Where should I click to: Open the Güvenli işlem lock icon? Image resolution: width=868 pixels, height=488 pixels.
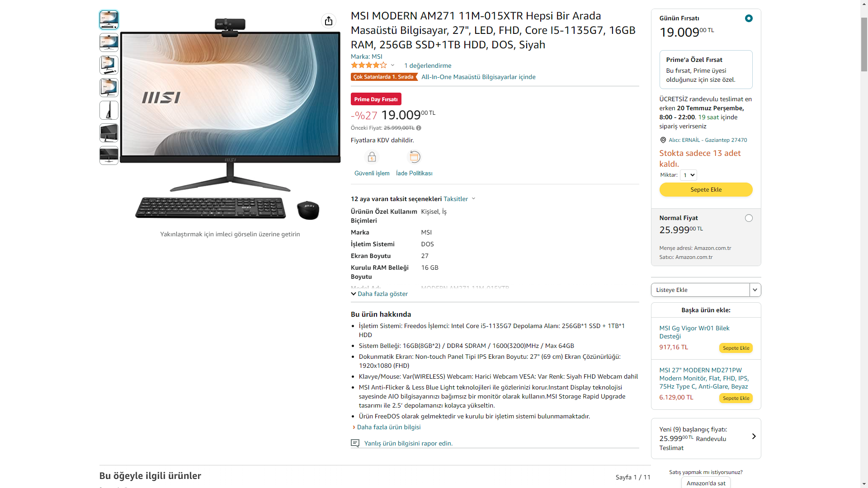(x=372, y=157)
